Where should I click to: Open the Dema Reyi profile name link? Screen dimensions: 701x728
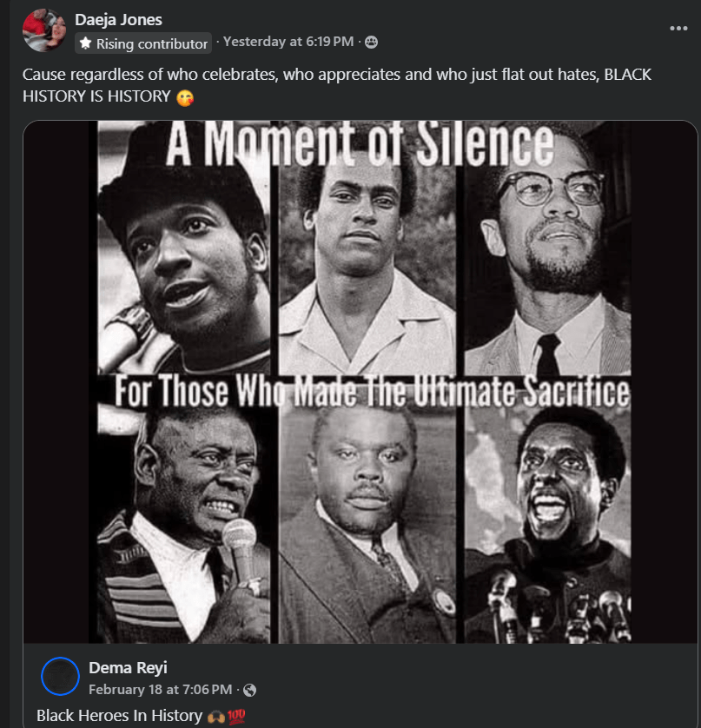click(126, 667)
